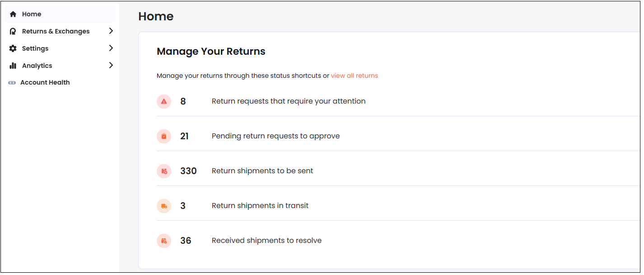Click the warning triangle attention icon
644x275 pixels.
164,101
